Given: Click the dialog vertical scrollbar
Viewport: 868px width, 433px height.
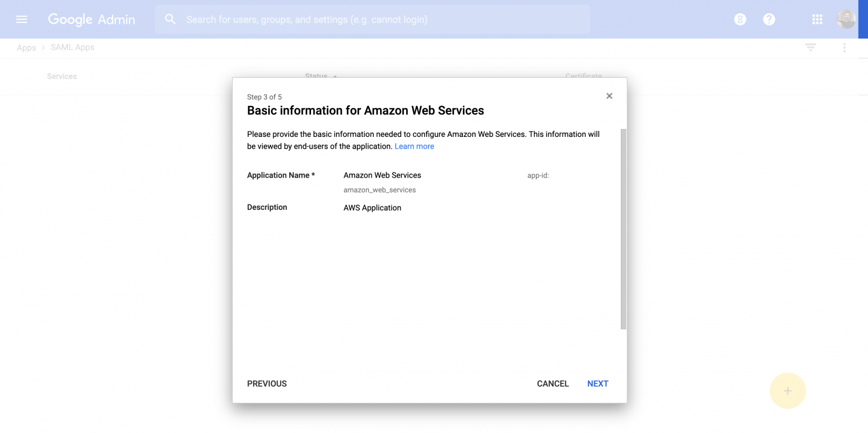Looking at the screenshot, I should (x=623, y=229).
